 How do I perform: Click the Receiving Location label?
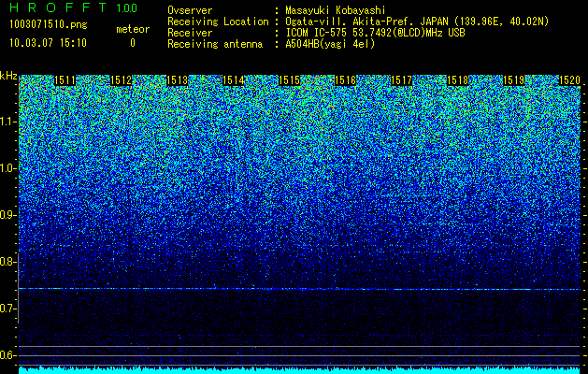tap(218, 22)
